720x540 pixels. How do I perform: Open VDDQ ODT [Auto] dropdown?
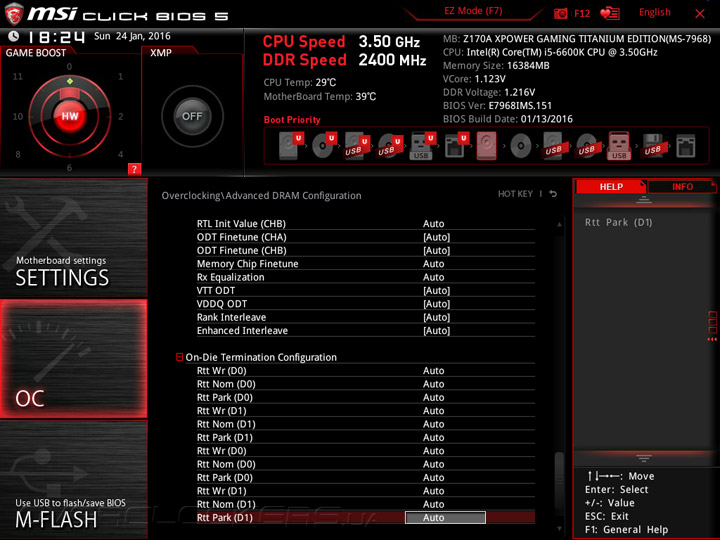[436, 304]
